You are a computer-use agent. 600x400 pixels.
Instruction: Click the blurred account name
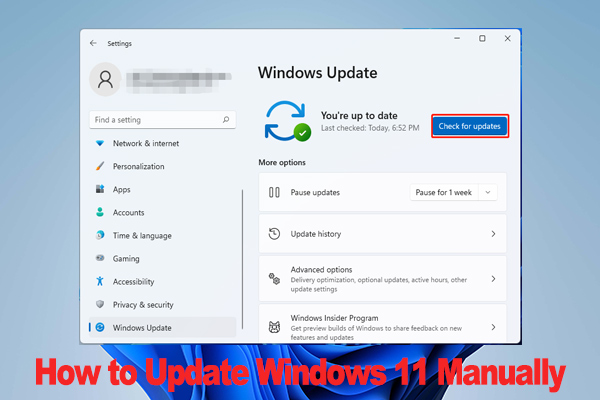pyautogui.click(x=179, y=80)
